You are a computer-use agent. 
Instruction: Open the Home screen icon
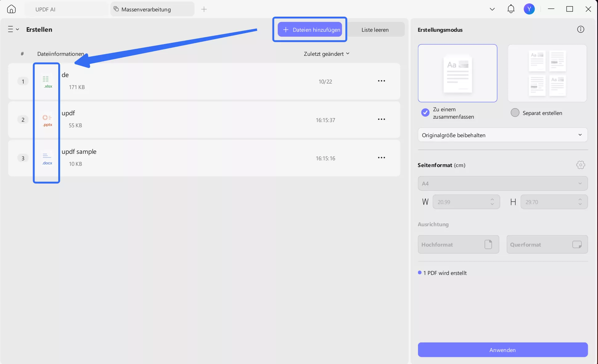tap(11, 9)
